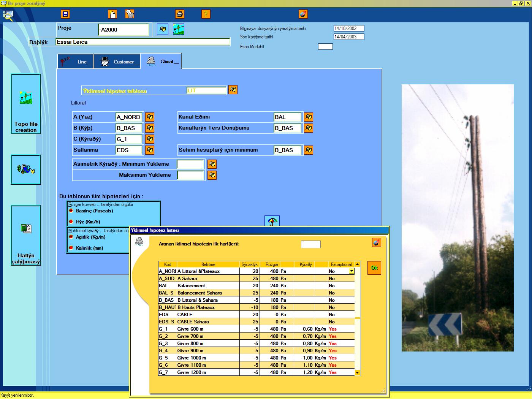Switch to the Line tab
Screen dimensions: 532x399
click(x=76, y=62)
